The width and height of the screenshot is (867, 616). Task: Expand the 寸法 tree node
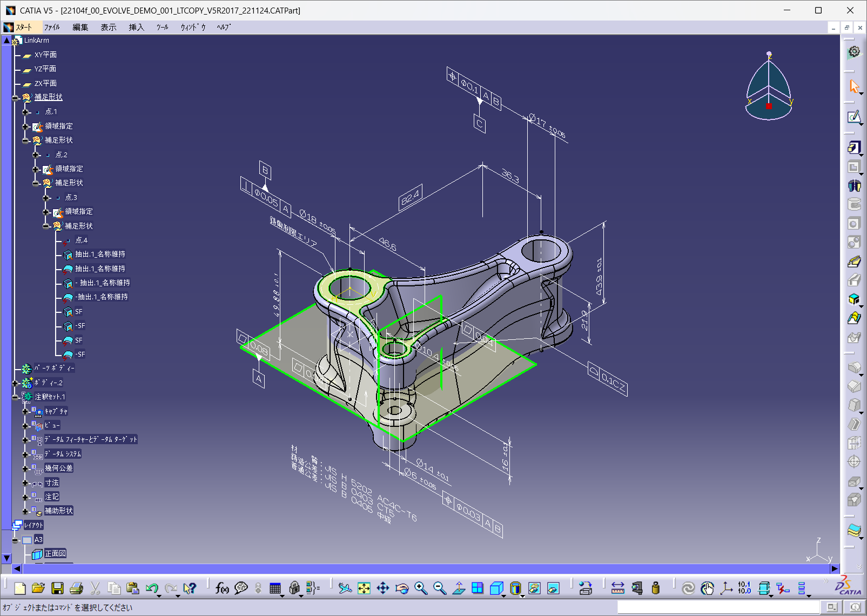(x=25, y=483)
